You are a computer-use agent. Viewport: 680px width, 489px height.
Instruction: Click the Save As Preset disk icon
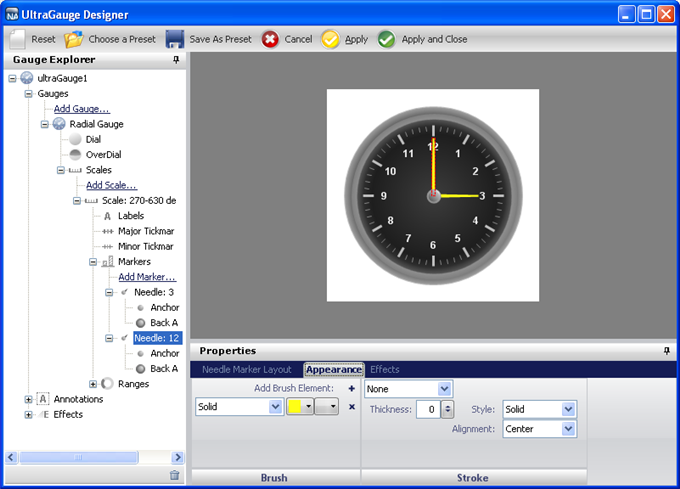(175, 39)
